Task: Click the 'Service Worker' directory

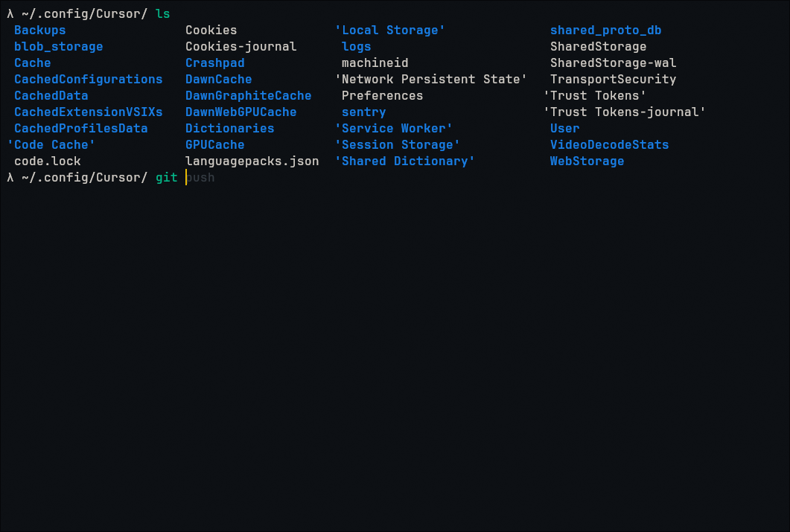Action: click(393, 128)
